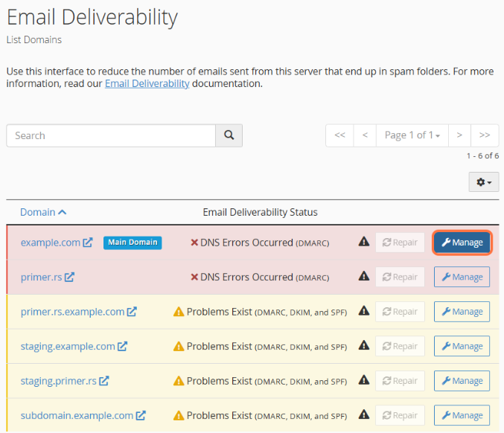504x433 pixels.
Task: Click black warning triangle in subdomain.example.com row
Action: [x=364, y=414]
